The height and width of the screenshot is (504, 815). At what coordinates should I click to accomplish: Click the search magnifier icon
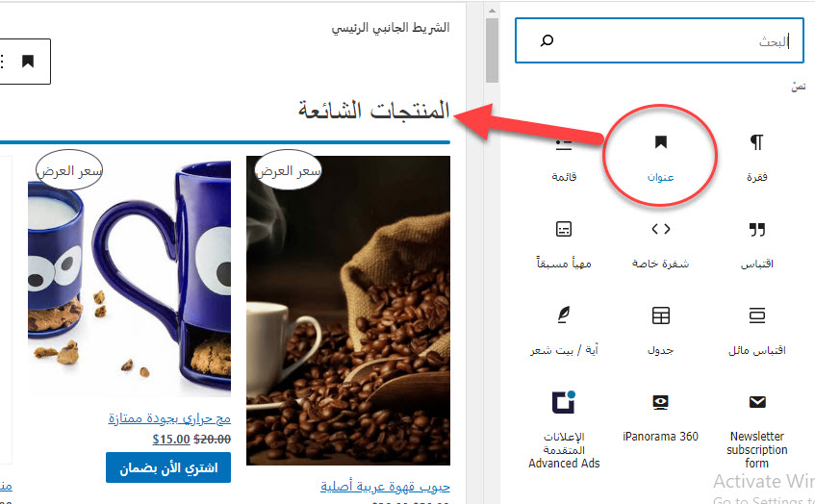coord(547,40)
